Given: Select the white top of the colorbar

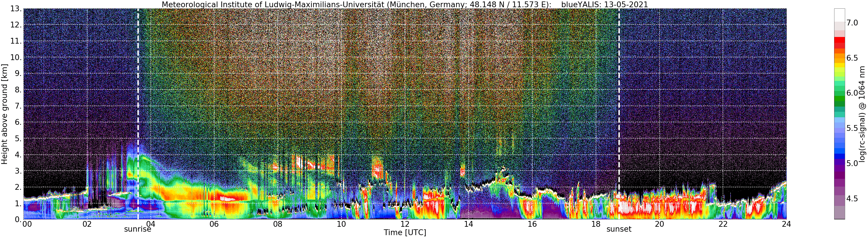Looking at the screenshot, I should [839, 15].
